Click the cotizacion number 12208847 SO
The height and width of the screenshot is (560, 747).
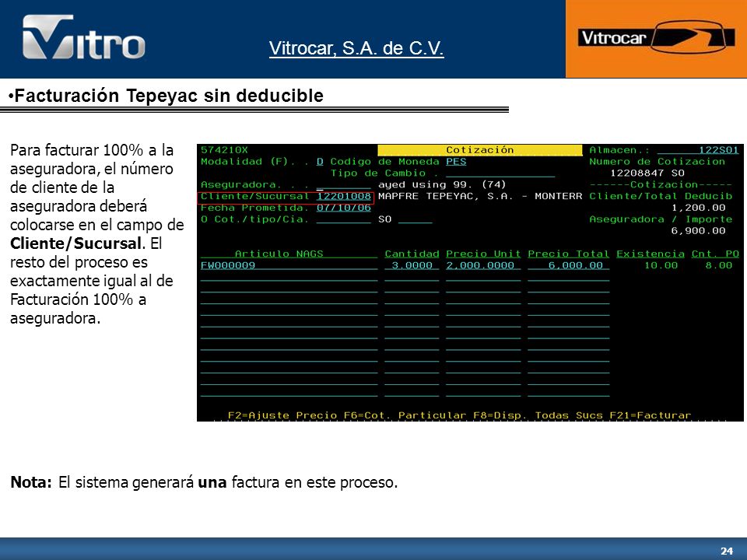tap(647, 173)
